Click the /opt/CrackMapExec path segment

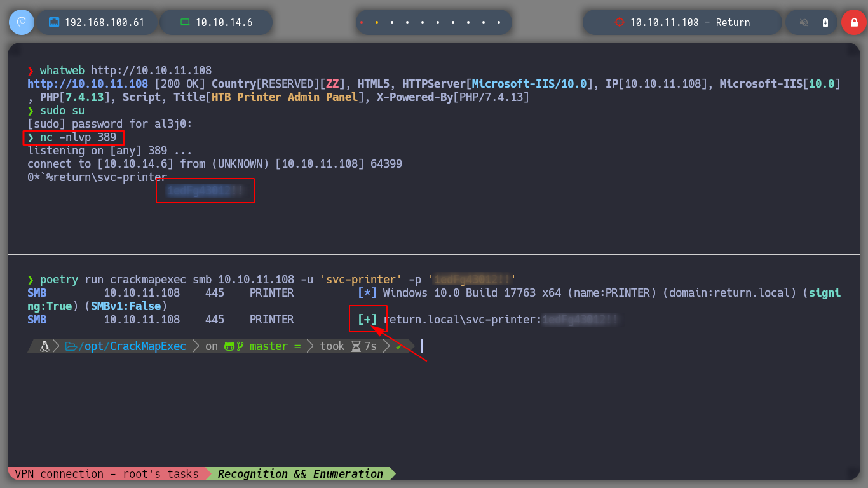point(132,346)
